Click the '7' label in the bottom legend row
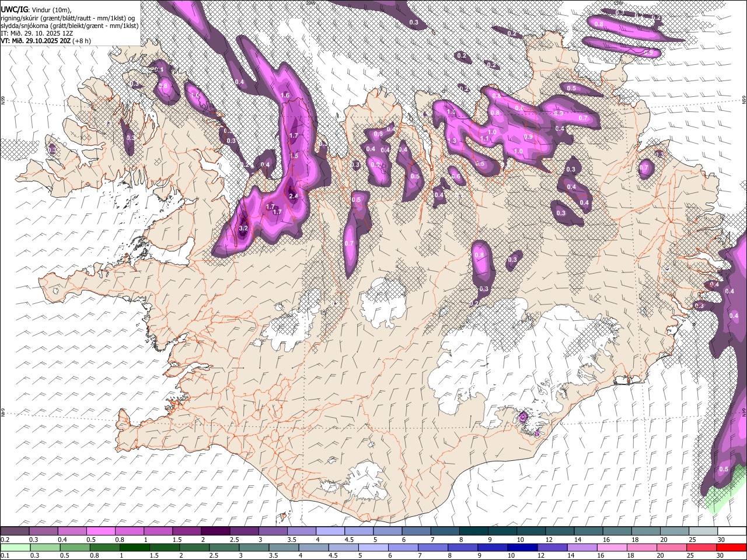Image resolution: width=747 pixels, height=560 pixels. (419, 555)
